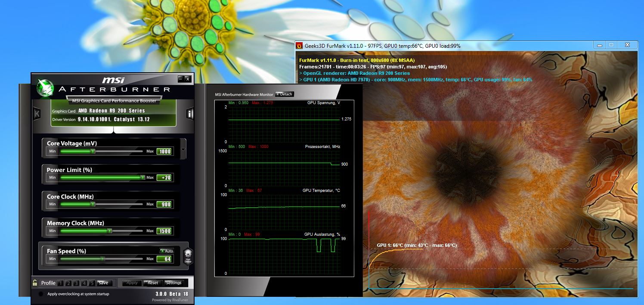Image resolution: width=644 pixels, height=305 pixels.
Task: Click the Core Clock slider handle
Action: point(93,204)
